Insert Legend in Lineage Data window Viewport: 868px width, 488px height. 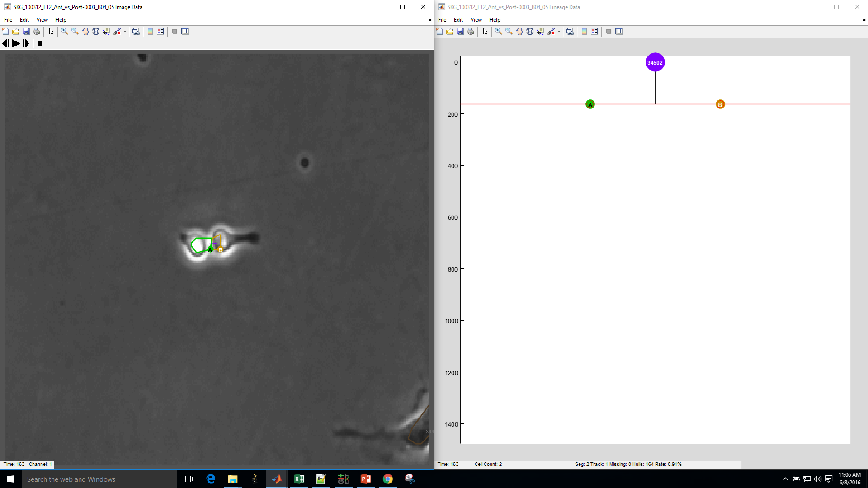(x=594, y=31)
